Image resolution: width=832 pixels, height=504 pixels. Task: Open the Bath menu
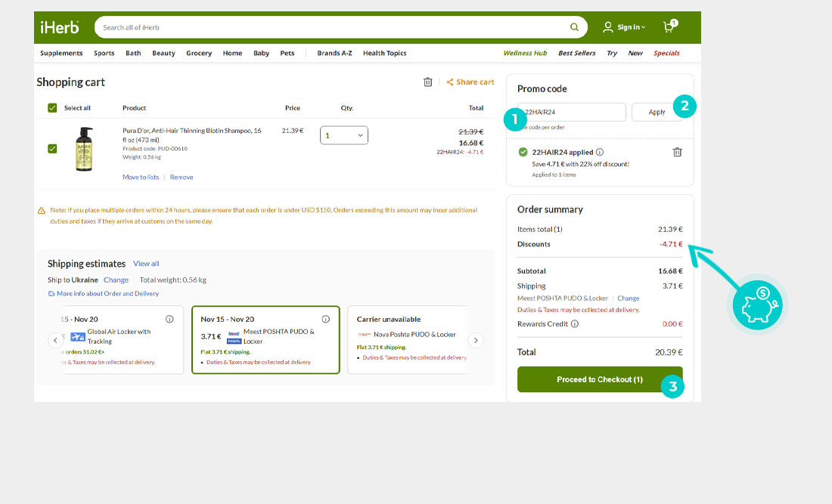pos(133,53)
